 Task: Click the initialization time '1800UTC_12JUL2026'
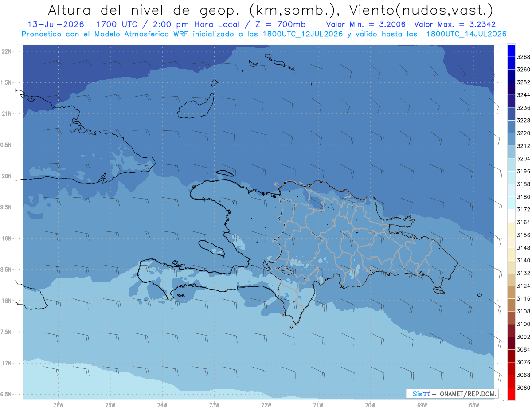coord(303,34)
